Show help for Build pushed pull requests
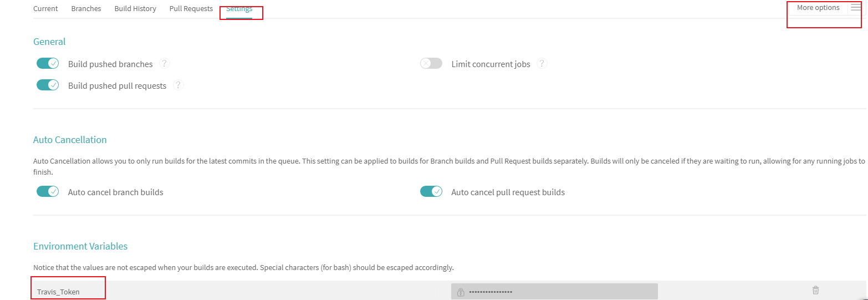868x300 pixels. (178, 85)
